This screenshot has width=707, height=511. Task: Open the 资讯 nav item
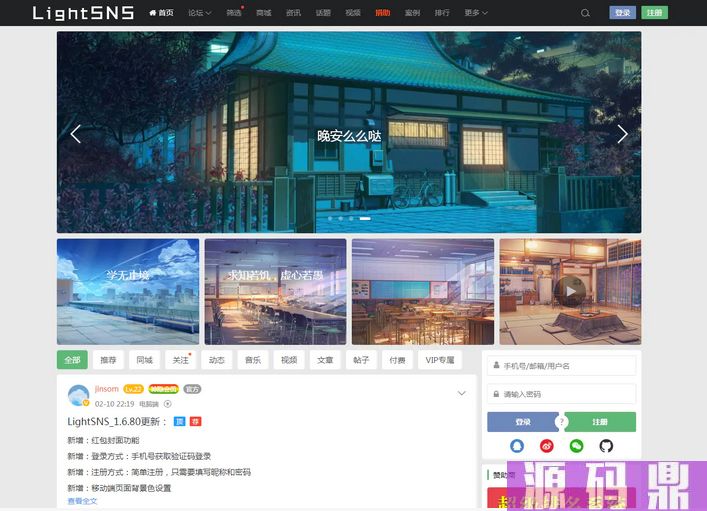click(x=294, y=13)
